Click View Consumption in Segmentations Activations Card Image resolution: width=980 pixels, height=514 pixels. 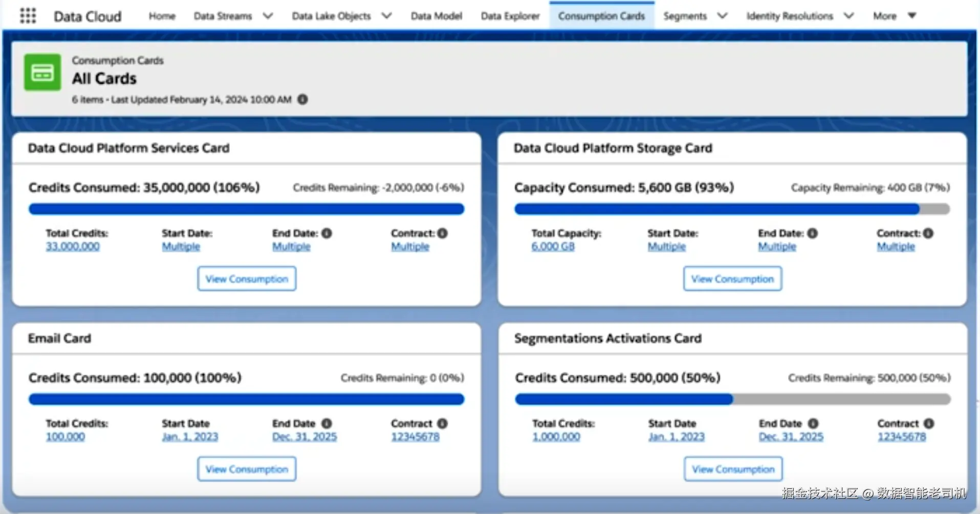pos(733,469)
